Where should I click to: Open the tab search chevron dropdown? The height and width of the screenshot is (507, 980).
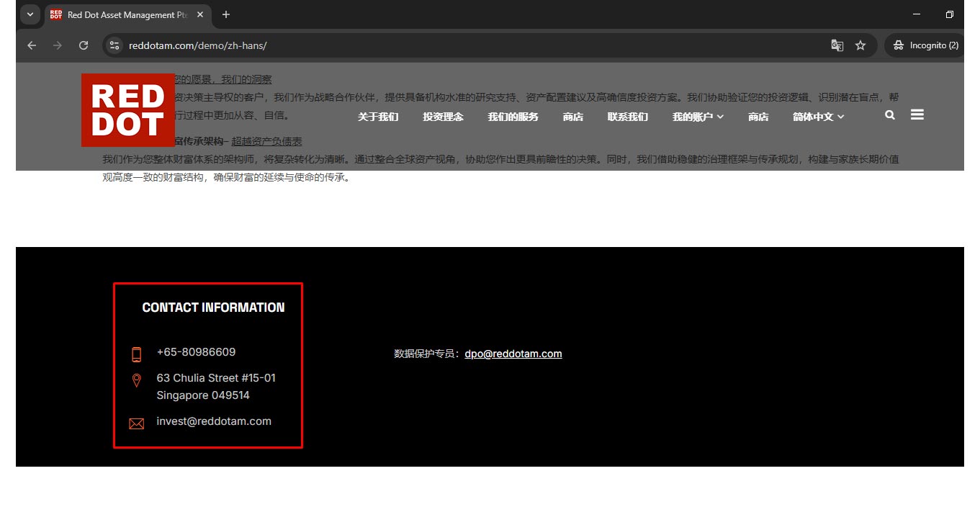(x=30, y=14)
